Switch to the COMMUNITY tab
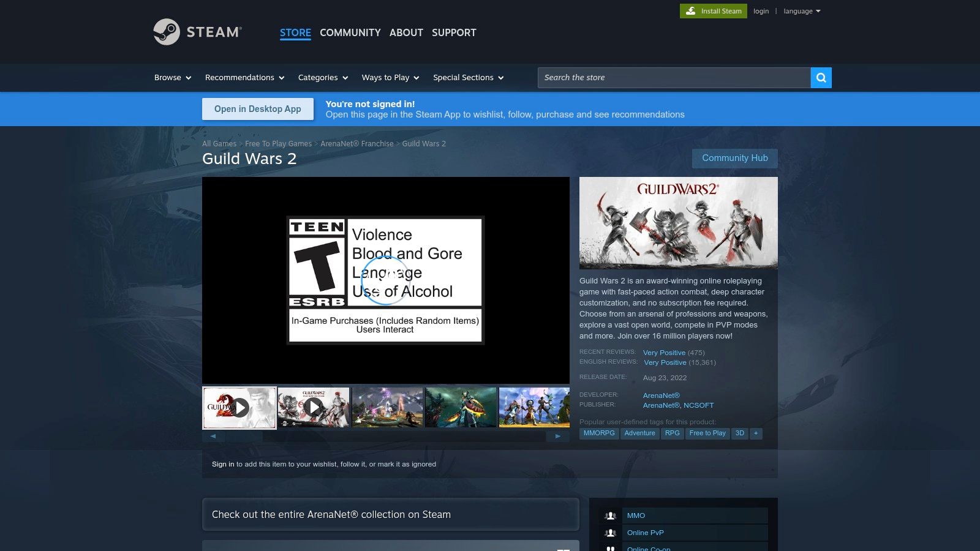This screenshot has width=980, height=551. [x=350, y=32]
